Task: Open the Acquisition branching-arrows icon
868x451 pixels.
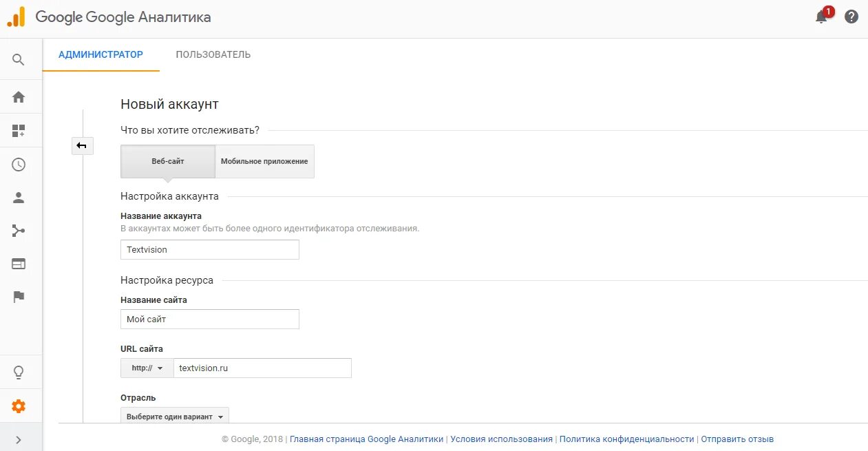Action: click(19, 231)
